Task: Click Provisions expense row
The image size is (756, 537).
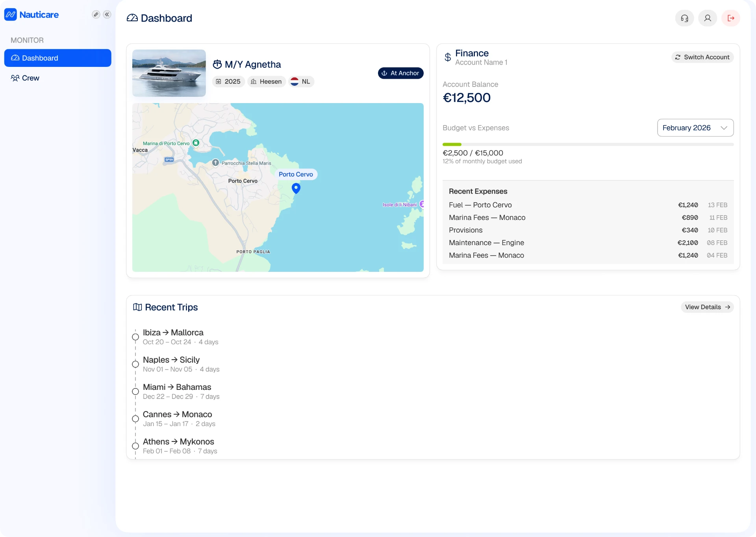Action: (588, 230)
